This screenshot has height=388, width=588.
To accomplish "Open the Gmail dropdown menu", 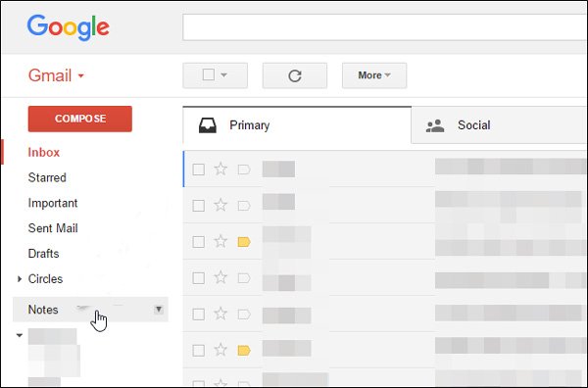I will click(x=56, y=75).
